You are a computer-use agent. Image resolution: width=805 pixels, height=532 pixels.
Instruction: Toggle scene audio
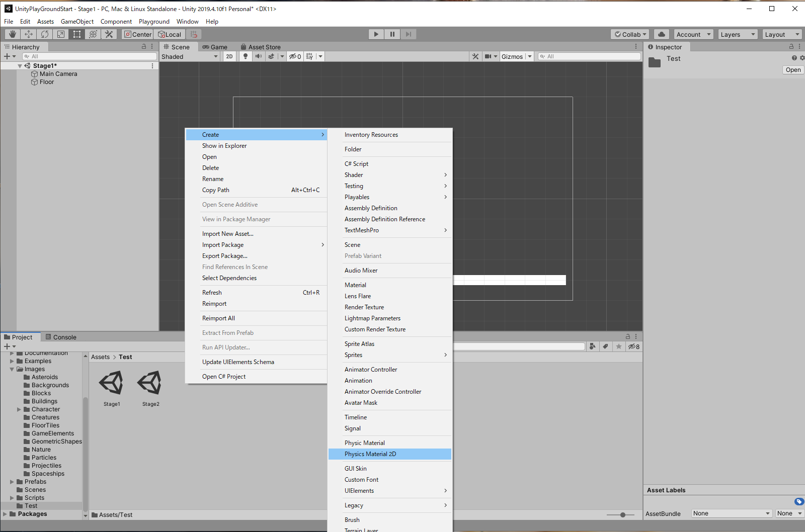click(259, 56)
